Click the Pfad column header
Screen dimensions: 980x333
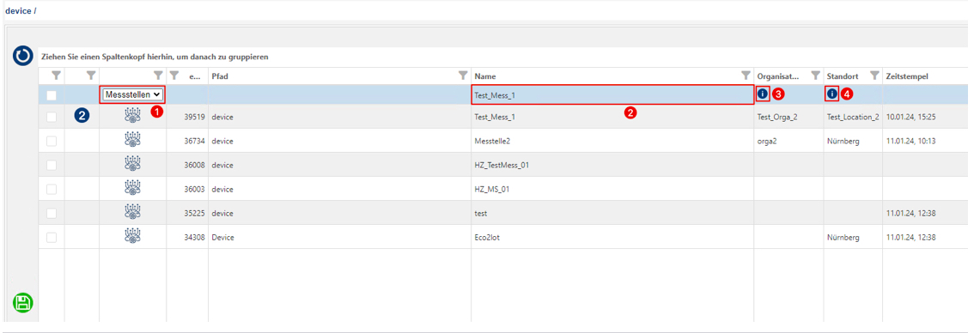coord(219,76)
